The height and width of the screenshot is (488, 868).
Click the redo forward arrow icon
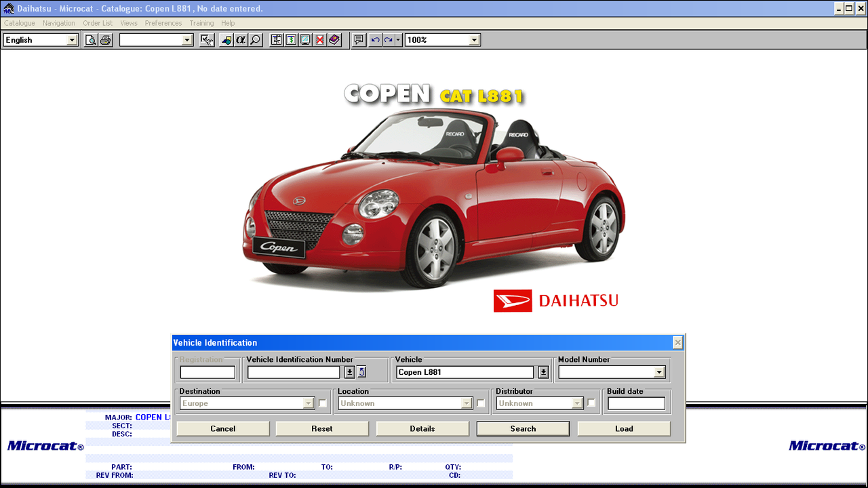[x=389, y=40]
